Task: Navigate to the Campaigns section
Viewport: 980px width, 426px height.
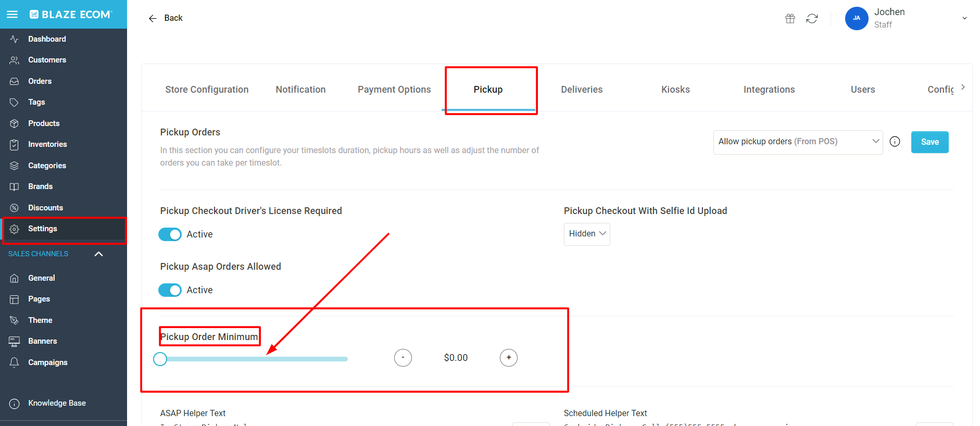Action: pos(47,362)
